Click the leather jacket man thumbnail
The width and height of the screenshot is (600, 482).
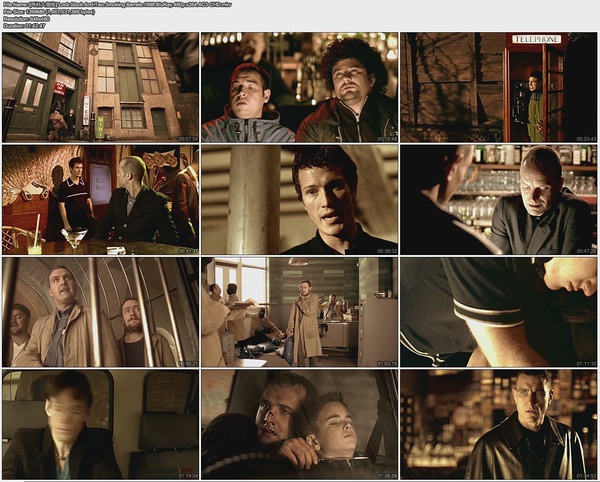pyautogui.click(x=499, y=424)
